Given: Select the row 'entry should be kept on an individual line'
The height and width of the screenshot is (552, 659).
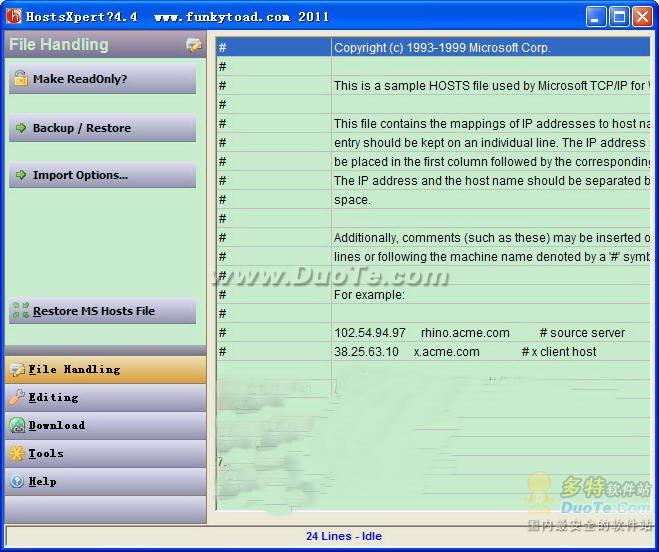Looking at the screenshot, I should (433, 143).
